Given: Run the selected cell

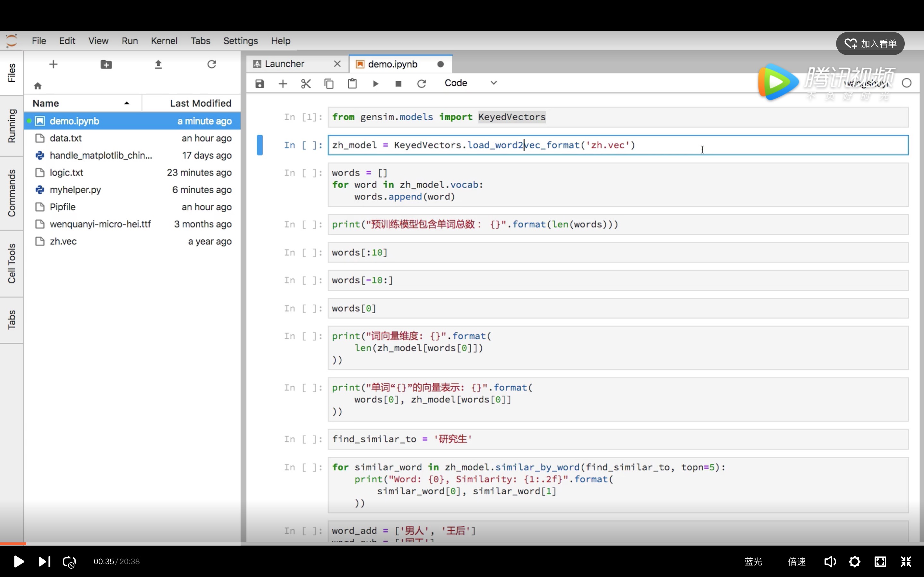Looking at the screenshot, I should [375, 84].
